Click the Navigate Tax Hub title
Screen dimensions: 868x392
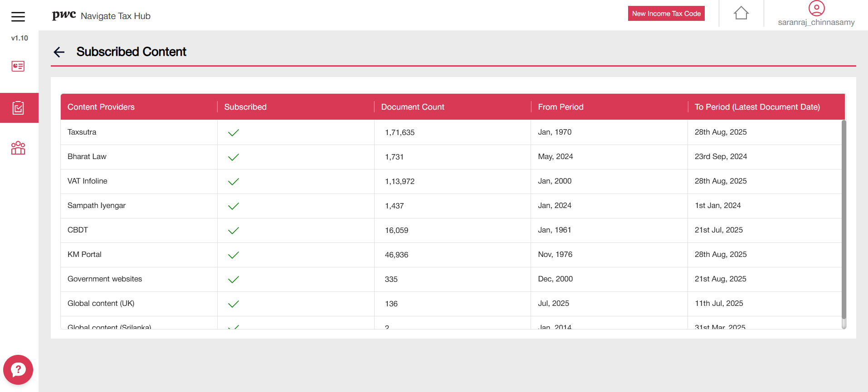click(x=116, y=16)
